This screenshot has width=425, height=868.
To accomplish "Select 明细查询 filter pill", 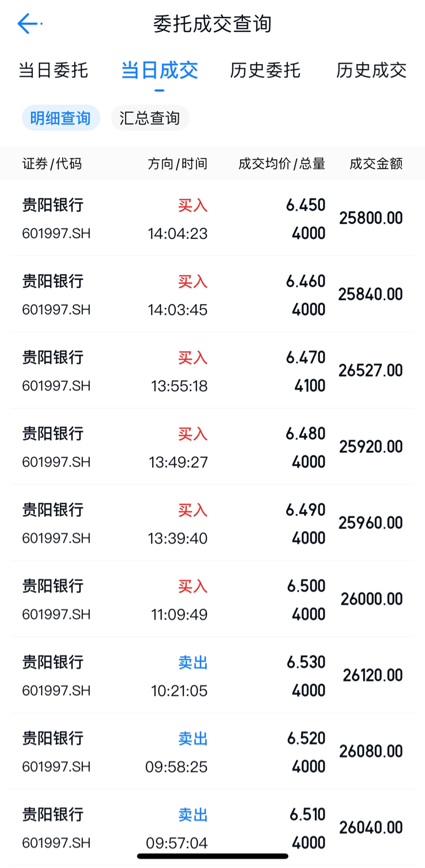I will pyautogui.click(x=61, y=118).
